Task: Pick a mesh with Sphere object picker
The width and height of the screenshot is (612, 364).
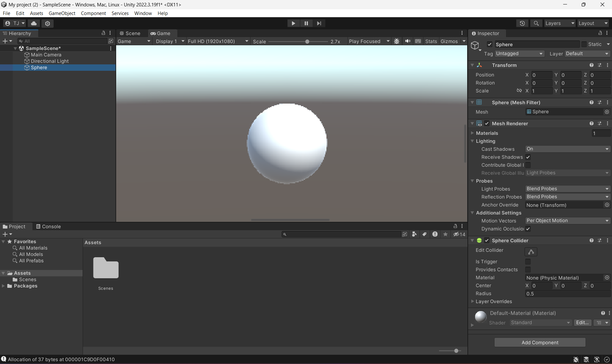Action: 607,112
